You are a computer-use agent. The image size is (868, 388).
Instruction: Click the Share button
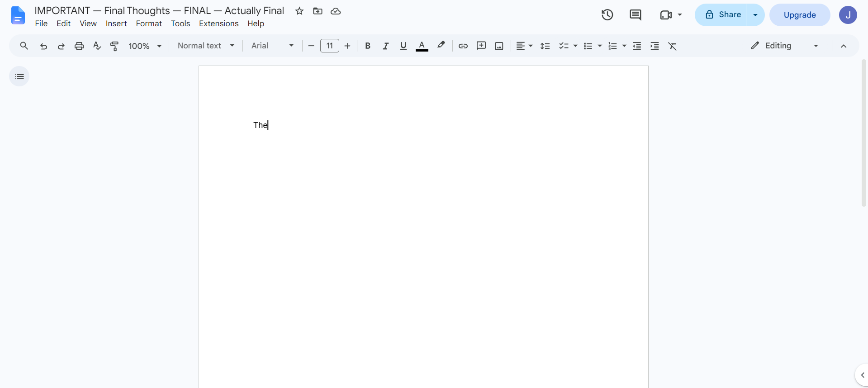point(721,15)
